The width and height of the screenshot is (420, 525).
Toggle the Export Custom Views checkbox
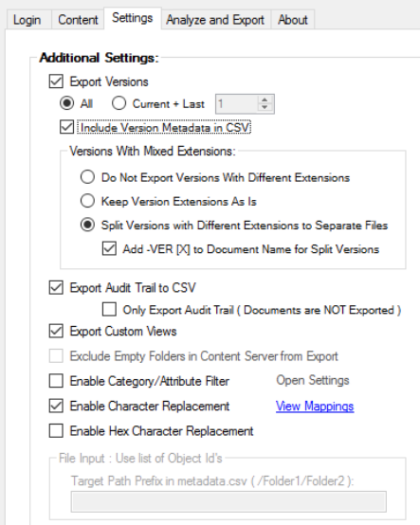tap(56, 331)
